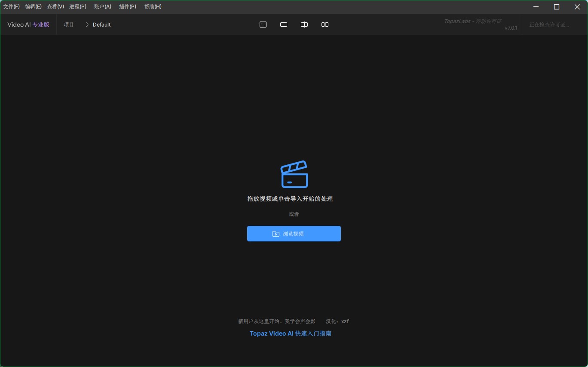Click the blue clapperboard import icon
This screenshot has width=588, height=367.
pyautogui.click(x=294, y=174)
